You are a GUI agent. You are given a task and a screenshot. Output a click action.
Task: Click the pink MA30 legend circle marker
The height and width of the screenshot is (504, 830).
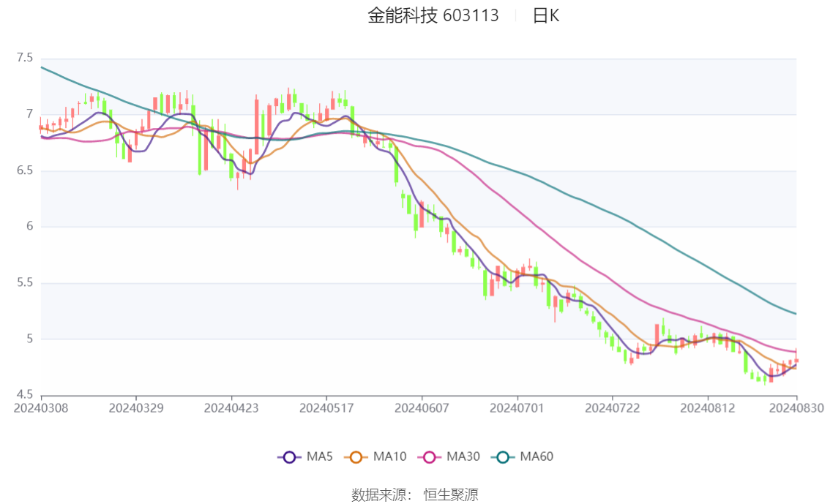click(x=430, y=457)
